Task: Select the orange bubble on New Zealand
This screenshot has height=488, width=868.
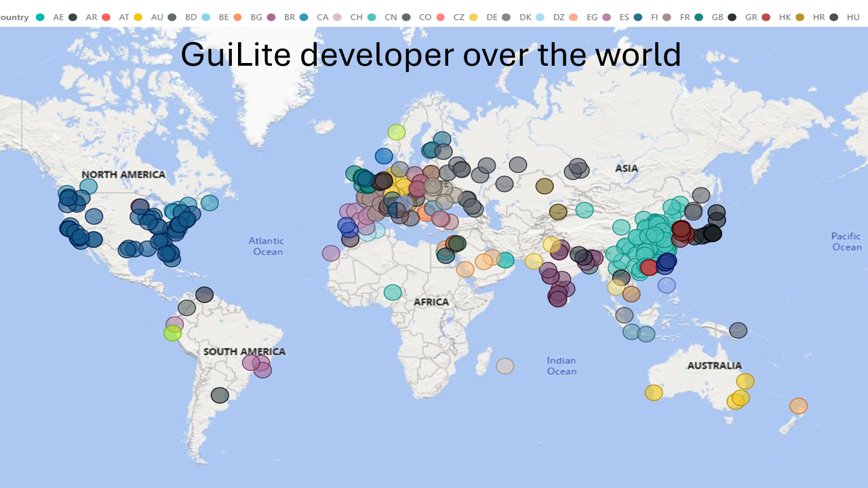Action: [x=799, y=406]
